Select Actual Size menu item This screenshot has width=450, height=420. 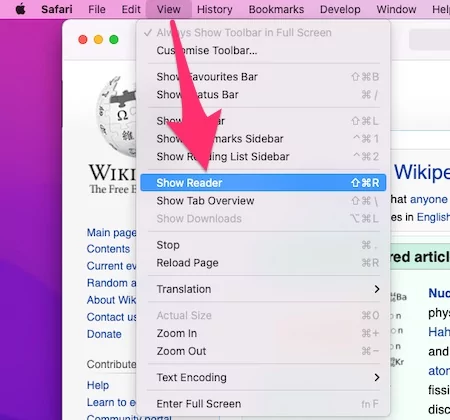263,315
